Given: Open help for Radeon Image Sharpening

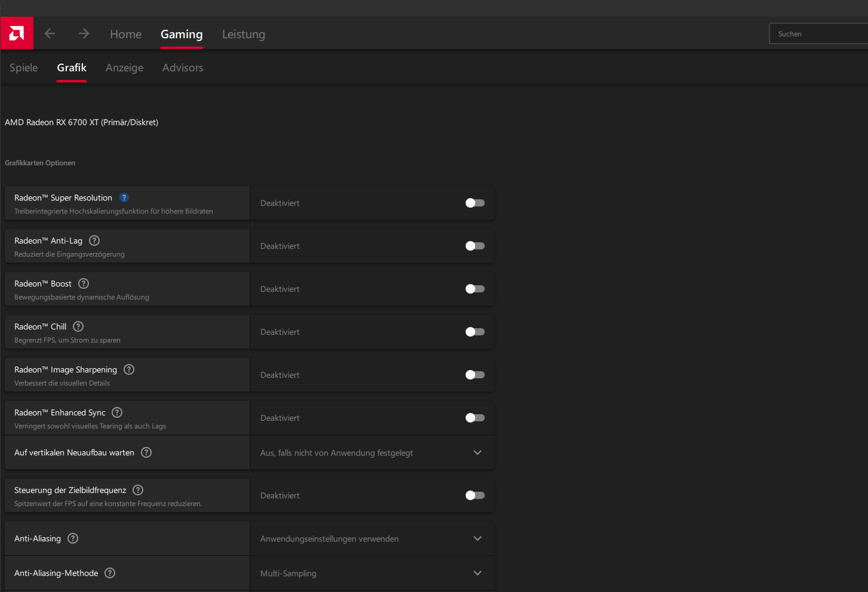Looking at the screenshot, I should [129, 369].
